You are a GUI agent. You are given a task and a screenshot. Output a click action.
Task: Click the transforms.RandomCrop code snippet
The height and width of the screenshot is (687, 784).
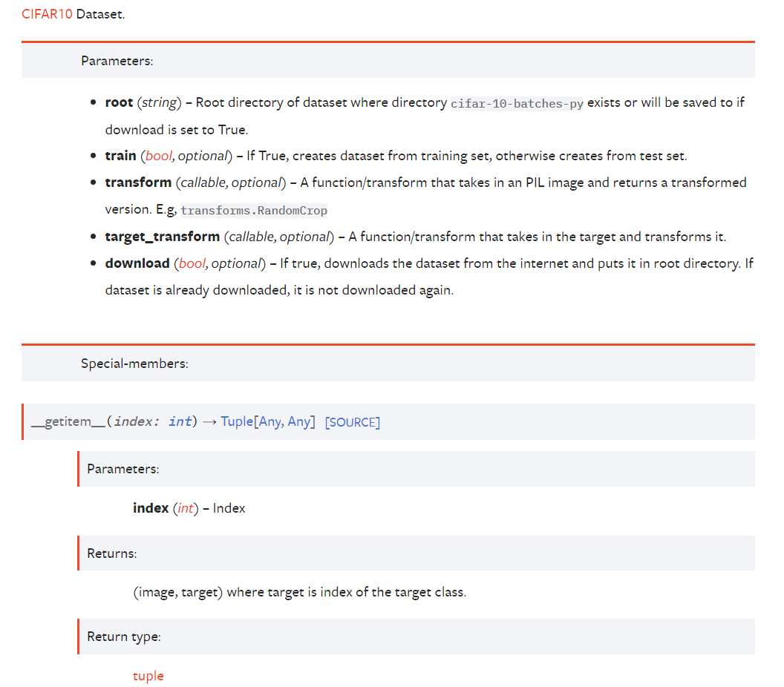[254, 211]
